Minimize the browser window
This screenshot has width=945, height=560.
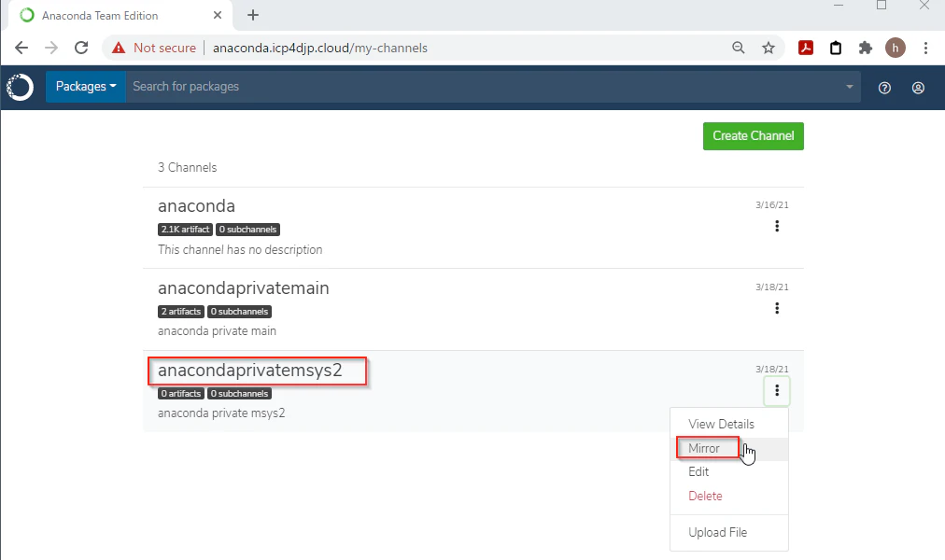839,6
